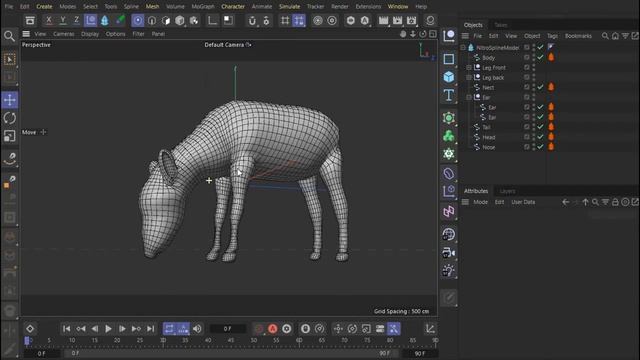Click the current frame field showing 0 F
This screenshot has width=640, height=360.
click(228, 329)
